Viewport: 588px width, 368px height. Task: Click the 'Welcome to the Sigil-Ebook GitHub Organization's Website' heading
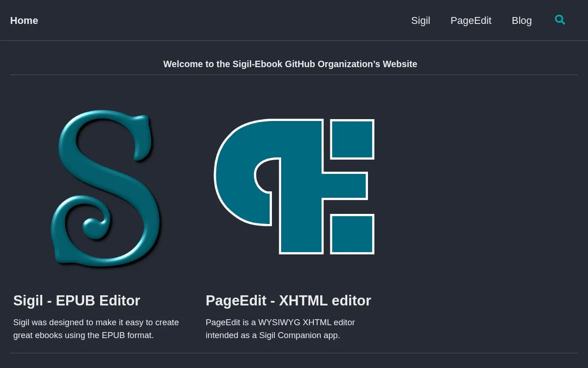pyautogui.click(x=290, y=64)
